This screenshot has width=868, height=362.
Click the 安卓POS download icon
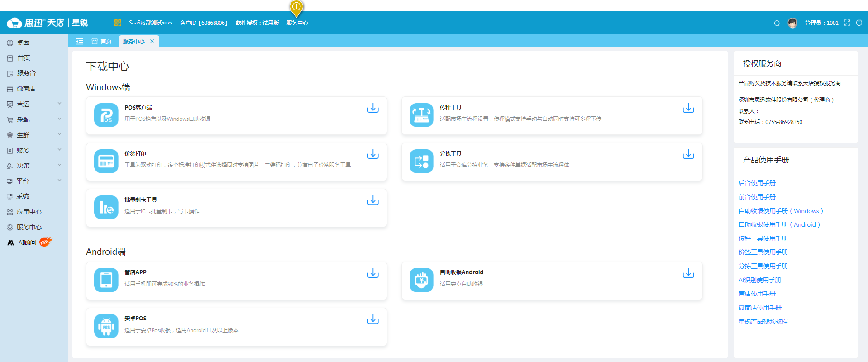pos(372,319)
